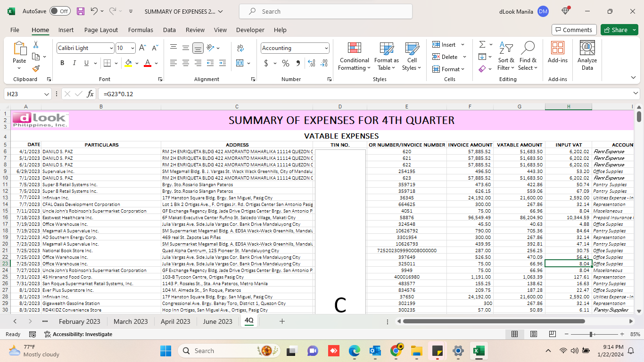Open the font size dropdown
Image resolution: width=644 pixels, height=362 pixels.
(133, 48)
